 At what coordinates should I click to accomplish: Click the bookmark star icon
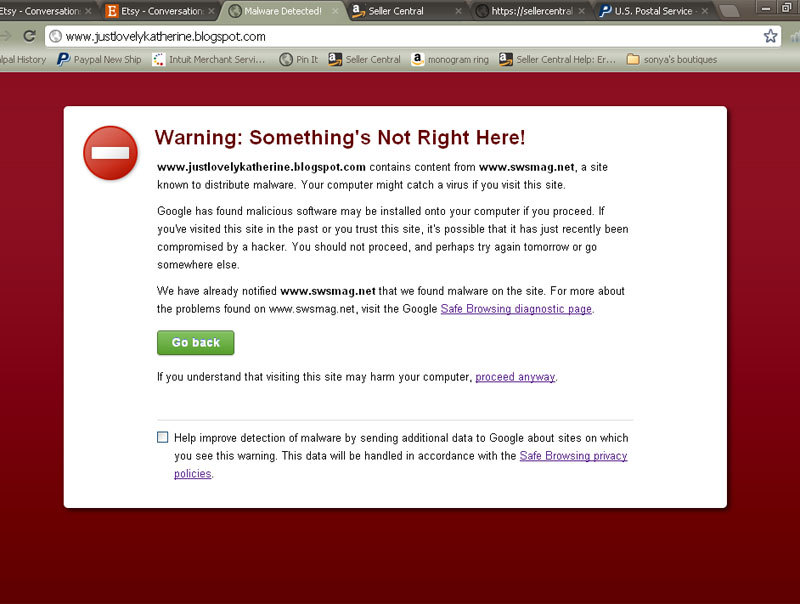click(770, 36)
